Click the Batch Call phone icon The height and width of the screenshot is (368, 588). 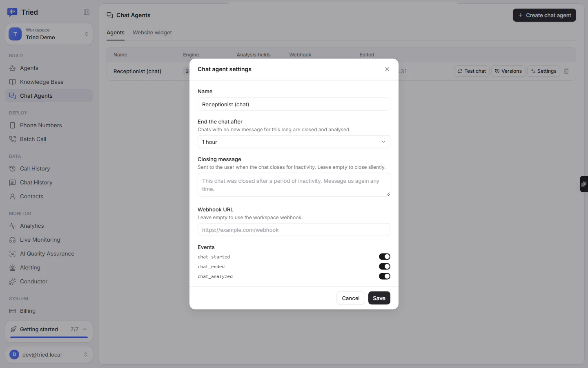tap(13, 139)
